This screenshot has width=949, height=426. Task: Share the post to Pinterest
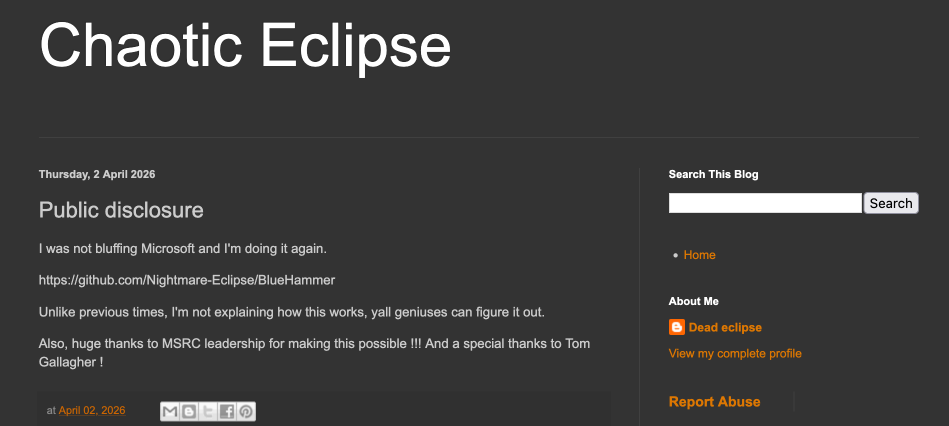point(246,411)
